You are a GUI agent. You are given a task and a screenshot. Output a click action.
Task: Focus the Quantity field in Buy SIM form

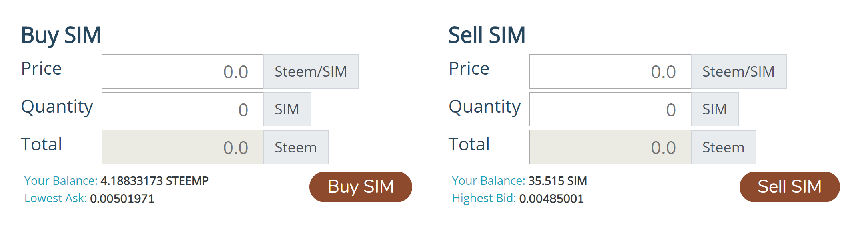182,109
